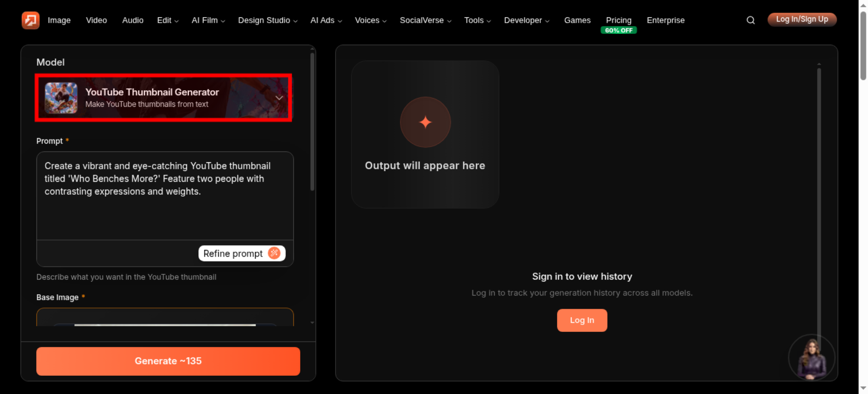868x394 pixels.
Task: Open the search magnifier icon
Action: click(750, 20)
